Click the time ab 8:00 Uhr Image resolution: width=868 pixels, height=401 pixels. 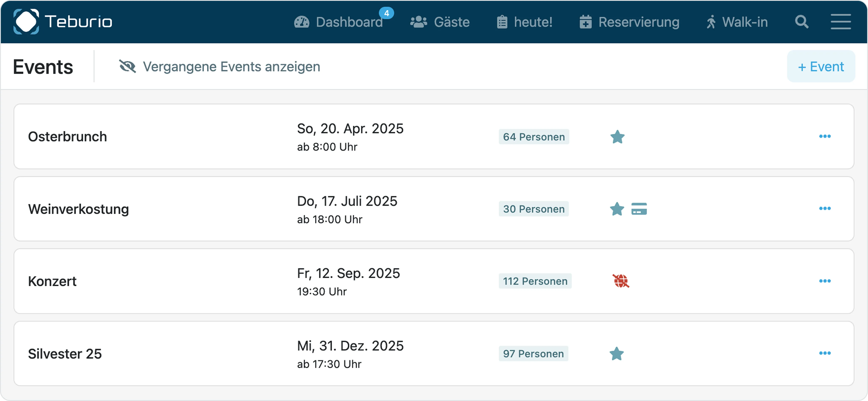[x=327, y=147]
